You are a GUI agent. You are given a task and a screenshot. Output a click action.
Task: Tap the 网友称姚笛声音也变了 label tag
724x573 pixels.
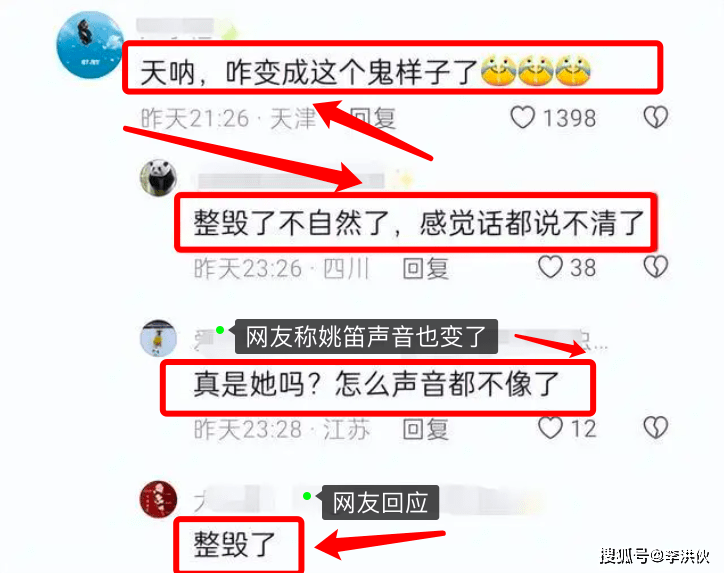(366, 337)
